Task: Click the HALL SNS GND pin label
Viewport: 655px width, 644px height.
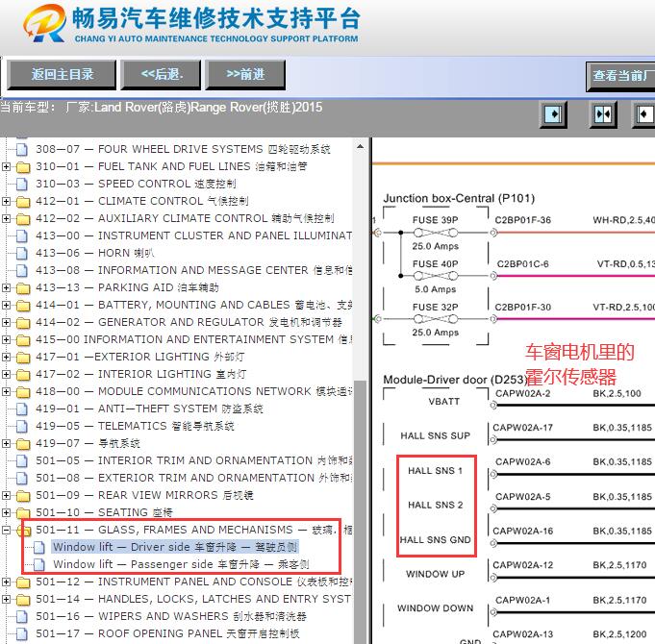Action: point(435,539)
